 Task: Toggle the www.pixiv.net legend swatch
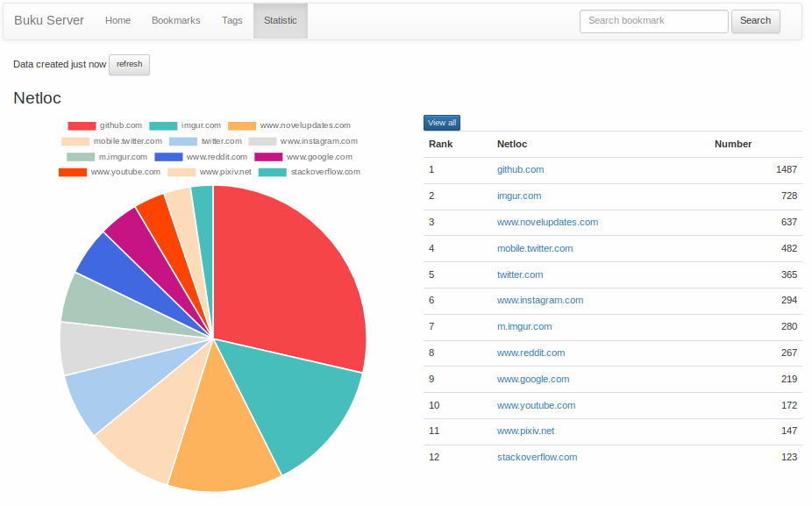[182, 173]
